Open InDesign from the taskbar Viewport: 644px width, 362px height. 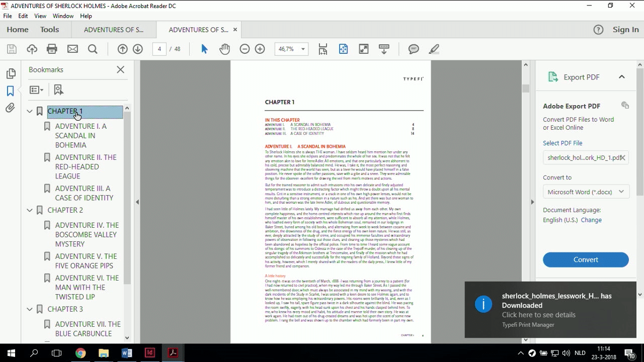click(x=149, y=353)
